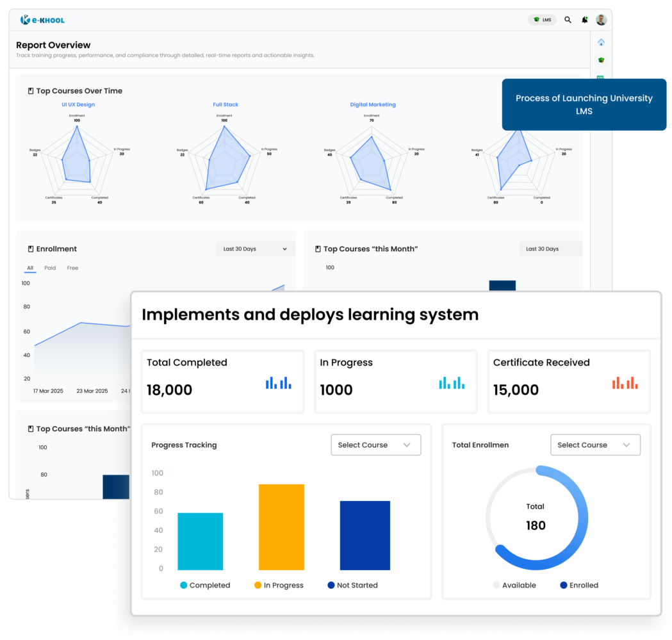Click the home icon in right sidebar
Image resolution: width=672 pixels, height=640 pixels.
(601, 42)
